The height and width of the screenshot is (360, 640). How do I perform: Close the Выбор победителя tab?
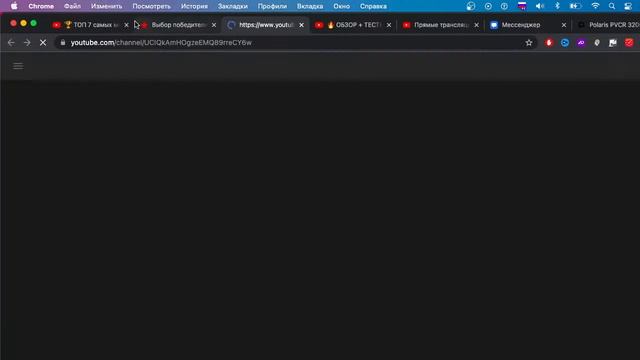(213, 25)
